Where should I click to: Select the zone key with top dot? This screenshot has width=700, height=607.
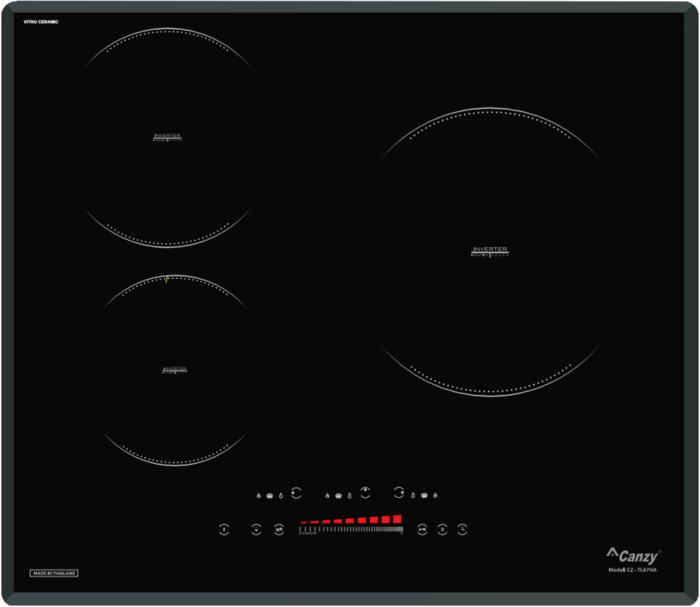point(365,492)
